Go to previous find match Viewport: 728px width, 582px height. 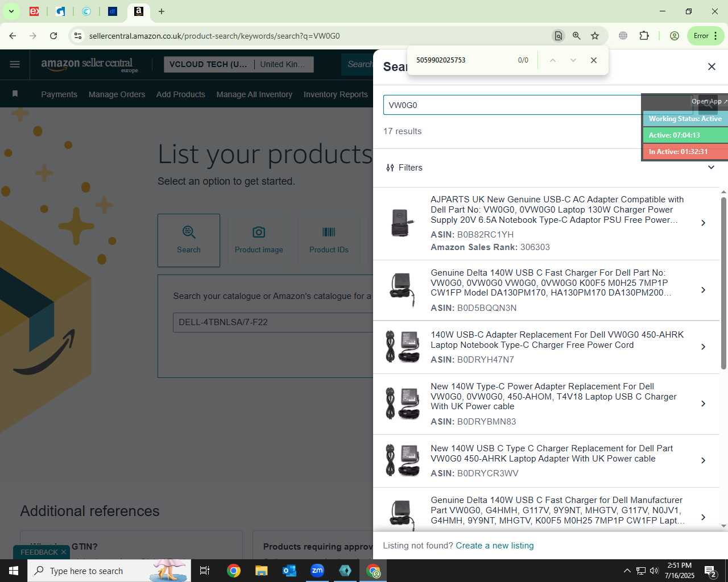pos(552,60)
